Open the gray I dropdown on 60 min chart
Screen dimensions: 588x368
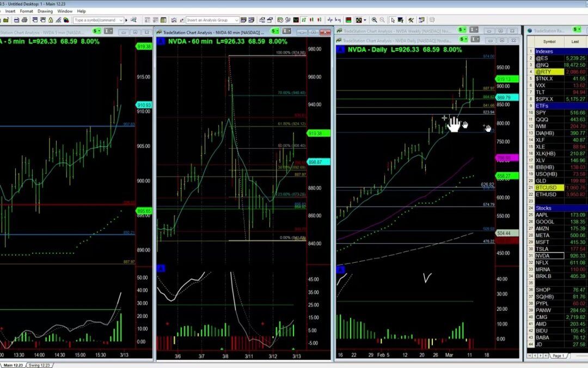click(x=287, y=31)
